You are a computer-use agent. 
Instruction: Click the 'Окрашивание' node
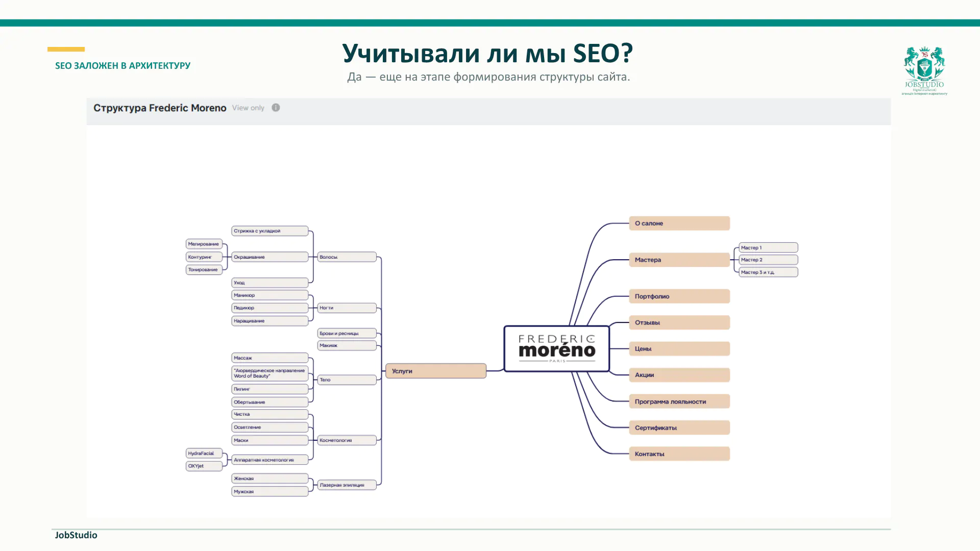pyautogui.click(x=270, y=257)
